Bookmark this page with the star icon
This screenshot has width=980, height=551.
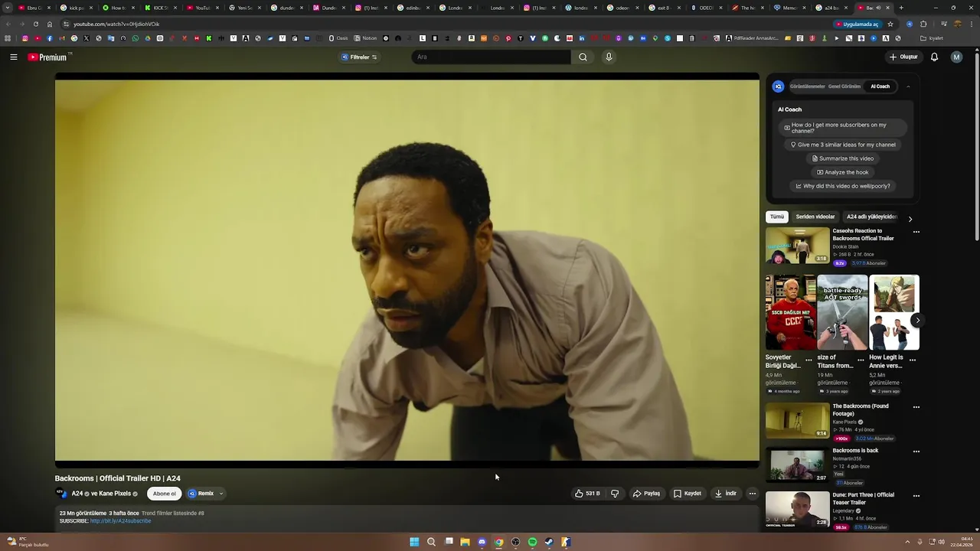(890, 24)
